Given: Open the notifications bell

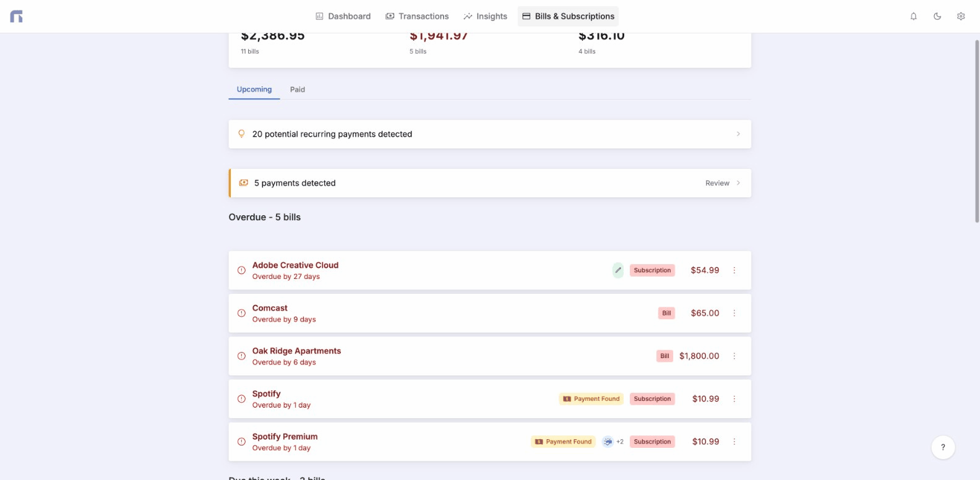Looking at the screenshot, I should pos(913,17).
